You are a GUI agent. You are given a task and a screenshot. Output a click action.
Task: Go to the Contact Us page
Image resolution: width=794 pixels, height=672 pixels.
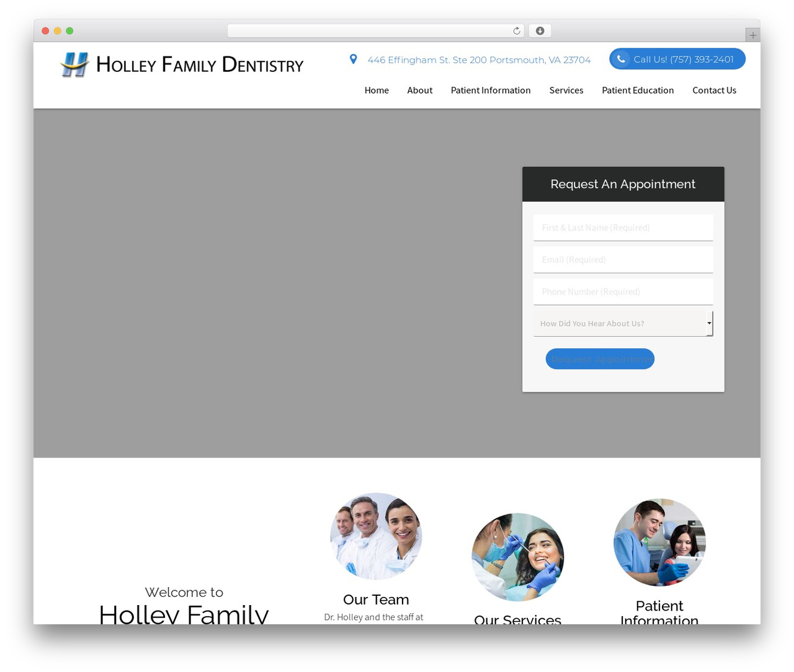[715, 91]
